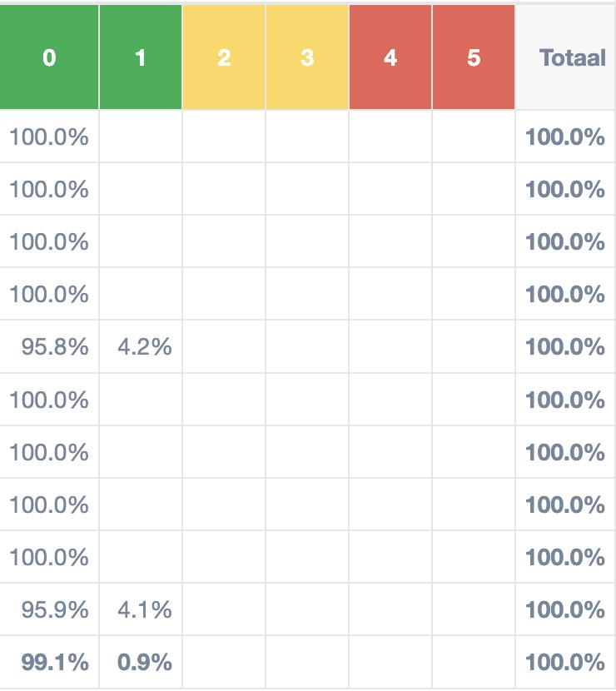
Task: Select the green column header 1
Action: click(140, 57)
